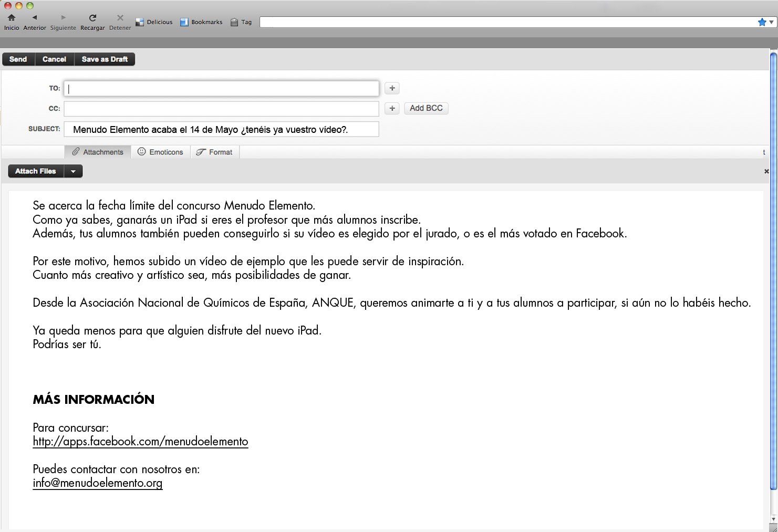The height and width of the screenshot is (532, 778).
Task: Reload page with the Recargar icon
Action: coord(92,18)
